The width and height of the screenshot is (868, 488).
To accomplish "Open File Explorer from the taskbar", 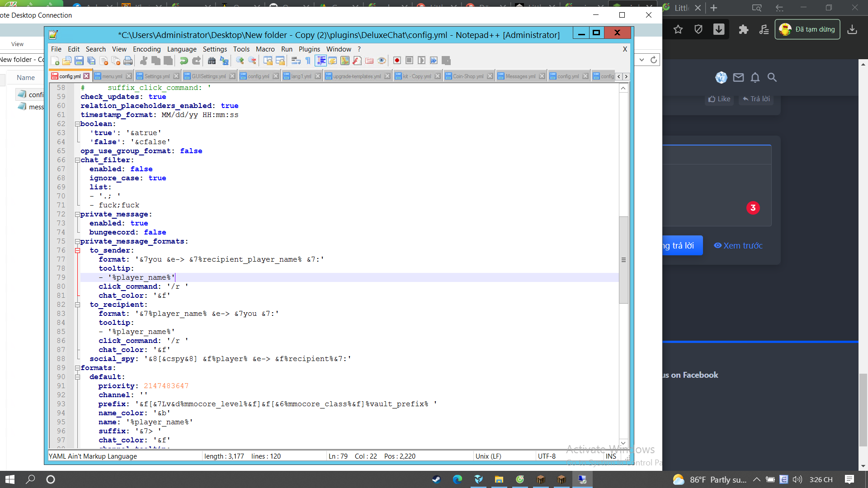I will [499, 479].
